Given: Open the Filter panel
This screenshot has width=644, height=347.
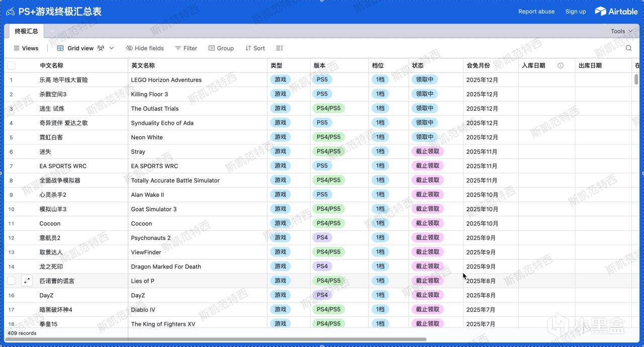Looking at the screenshot, I should point(186,48).
